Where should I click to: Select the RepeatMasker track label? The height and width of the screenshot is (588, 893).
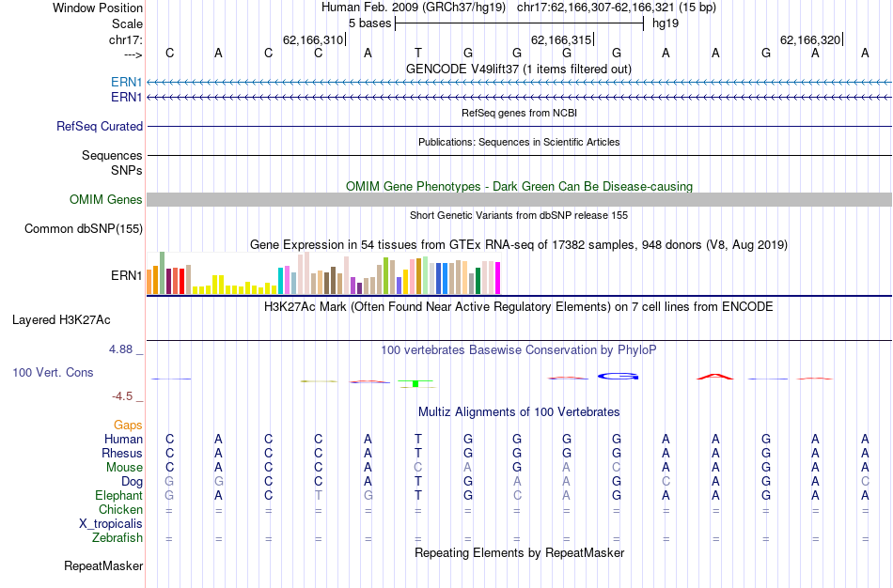pyautogui.click(x=103, y=565)
